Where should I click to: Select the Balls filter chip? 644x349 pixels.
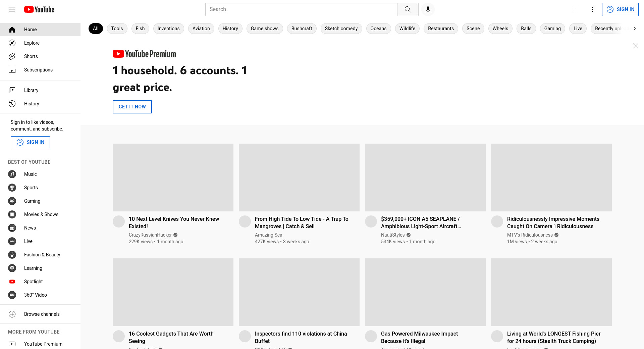[526, 29]
